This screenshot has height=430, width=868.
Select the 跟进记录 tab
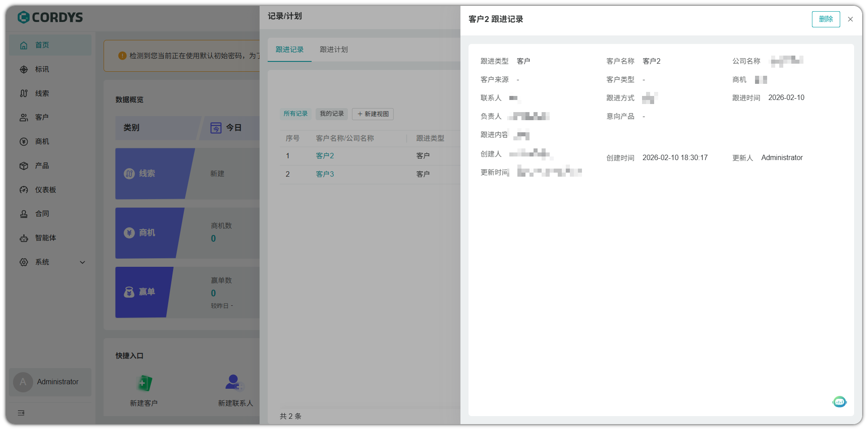point(289,49)
